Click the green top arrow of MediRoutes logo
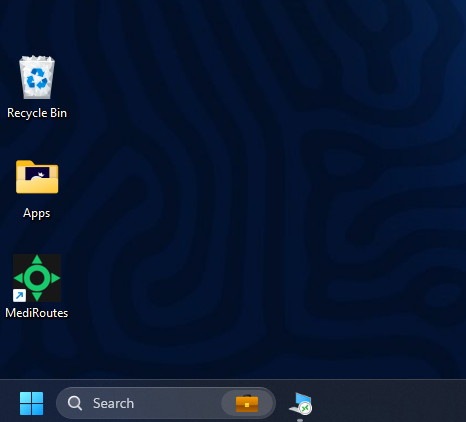The height and width of the screenshot is (422, 466). (x=37, y=259)
